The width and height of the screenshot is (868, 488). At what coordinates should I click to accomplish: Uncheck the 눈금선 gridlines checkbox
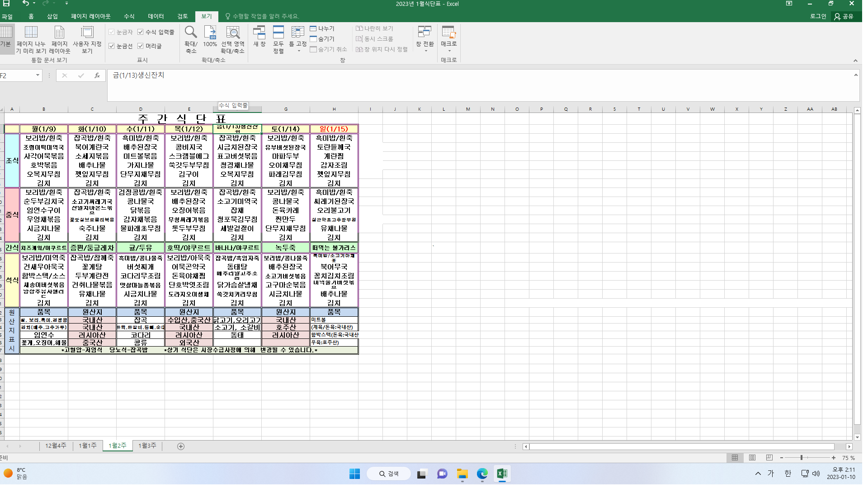pyautogui.click(x=112, y=46)
